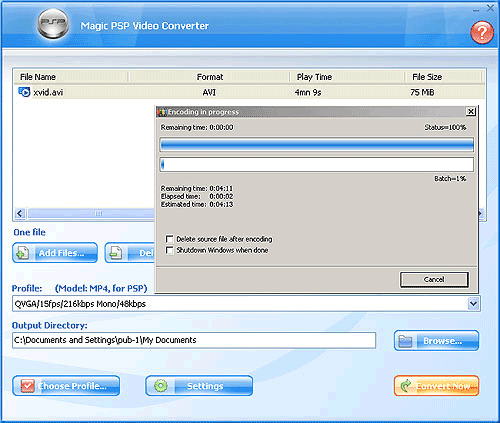Click the Batch=1% progress bar

pyautogui.click(x=317, y=165)
